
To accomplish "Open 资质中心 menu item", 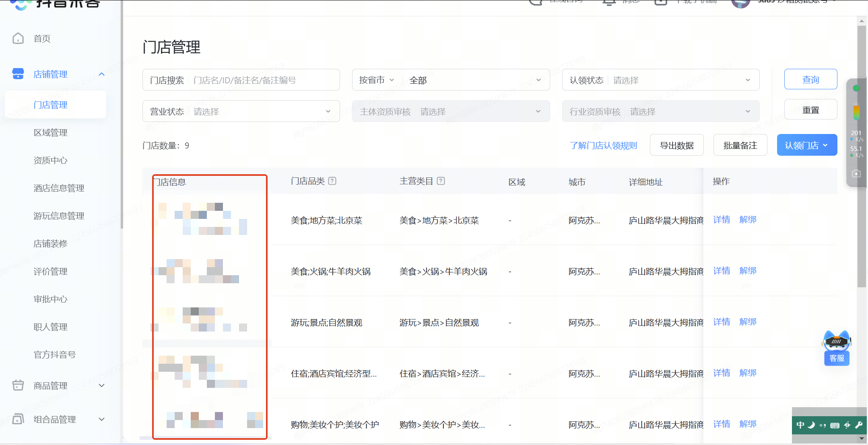I will (x=50, y=160).
